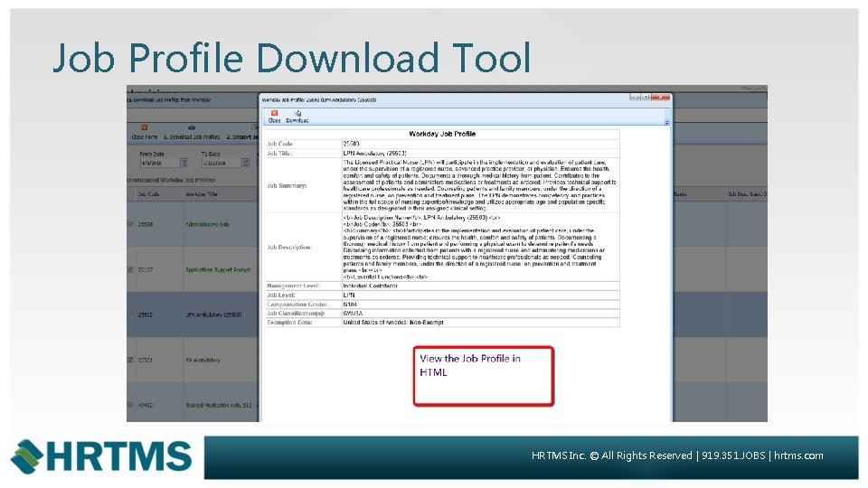This screenshot has width=868, height=488.
Task: Toggle checkbox for LPN Ambulatory (25503) row
Action: coord(130,314)
